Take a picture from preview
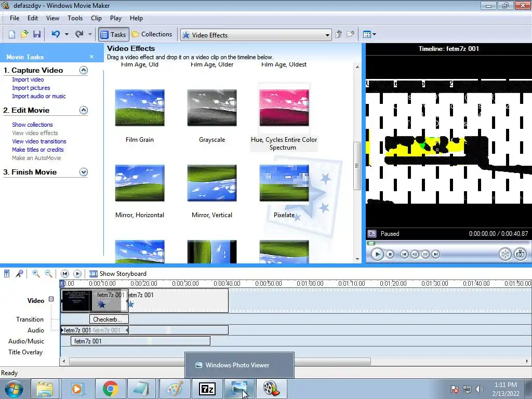532x399 pixels. pos(521,254)
